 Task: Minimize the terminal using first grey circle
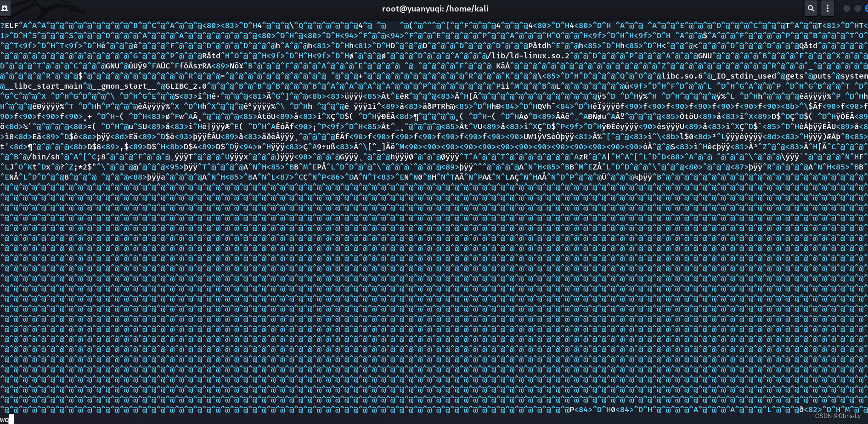pos(847,8)
